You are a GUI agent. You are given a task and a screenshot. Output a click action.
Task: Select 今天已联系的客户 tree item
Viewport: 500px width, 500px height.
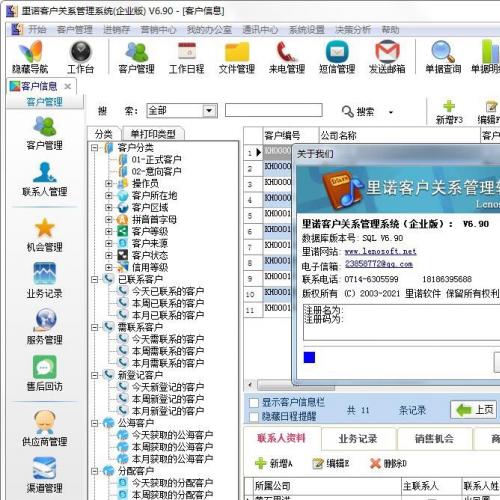click(x=168, y=291)
